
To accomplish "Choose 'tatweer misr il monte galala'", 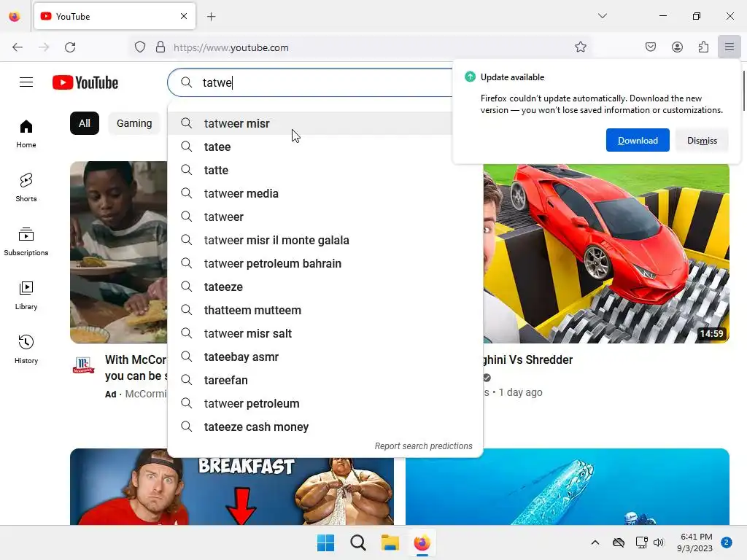I will point(325,240).
